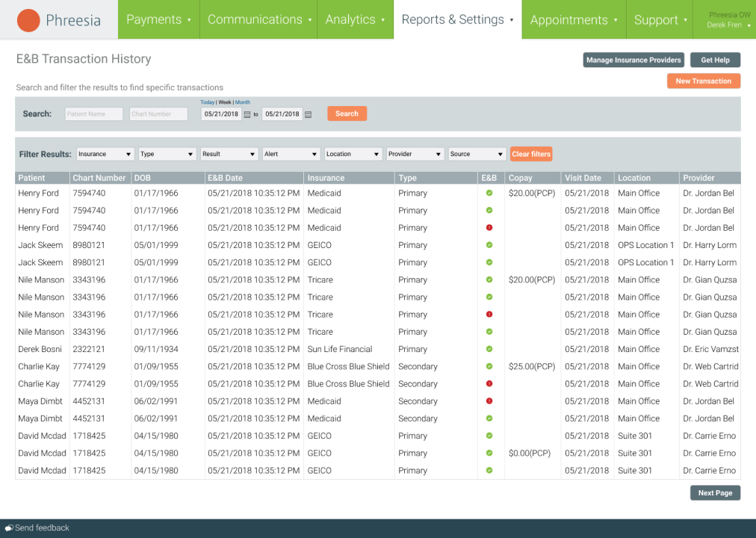Viewport: 756px width, 538px height.
Task: Open the Insurance filter dropdown
Action: (x=105, y=154)
